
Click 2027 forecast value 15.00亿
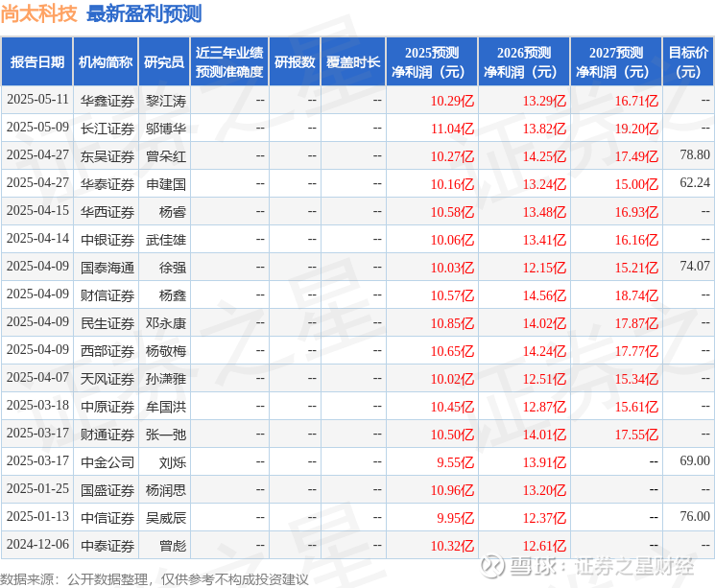[x=636, y=184]
